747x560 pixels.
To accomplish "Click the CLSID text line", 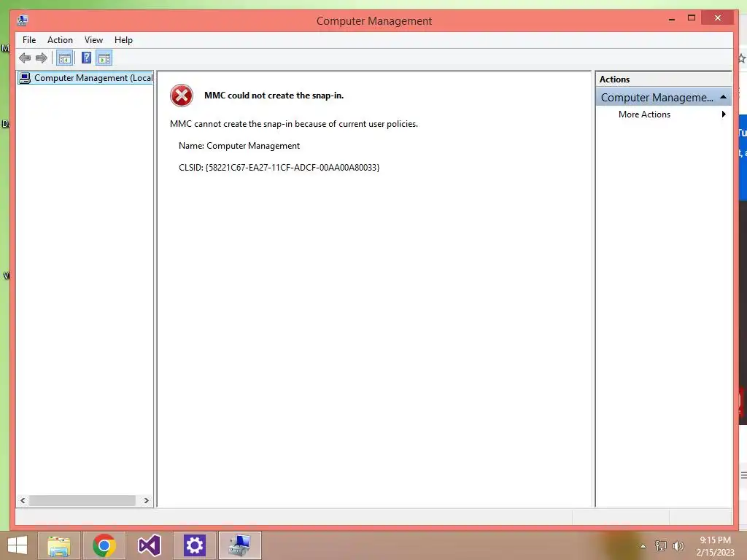I will (279, 168).
